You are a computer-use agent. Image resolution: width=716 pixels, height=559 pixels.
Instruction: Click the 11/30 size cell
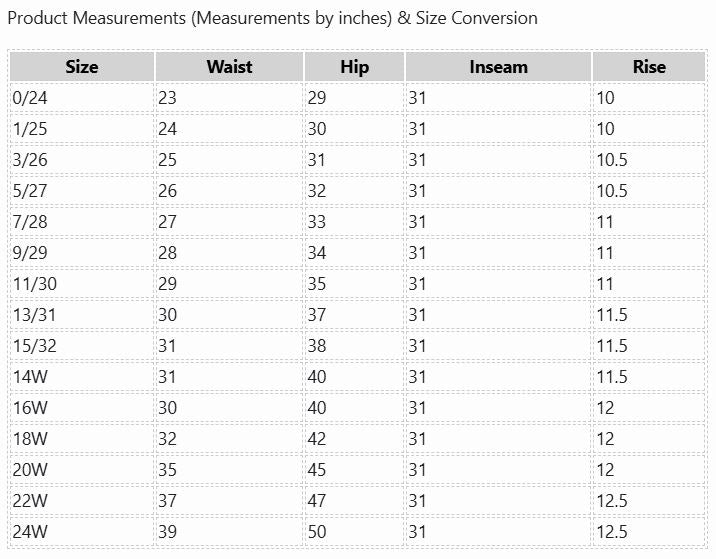(x=35, y=284)
